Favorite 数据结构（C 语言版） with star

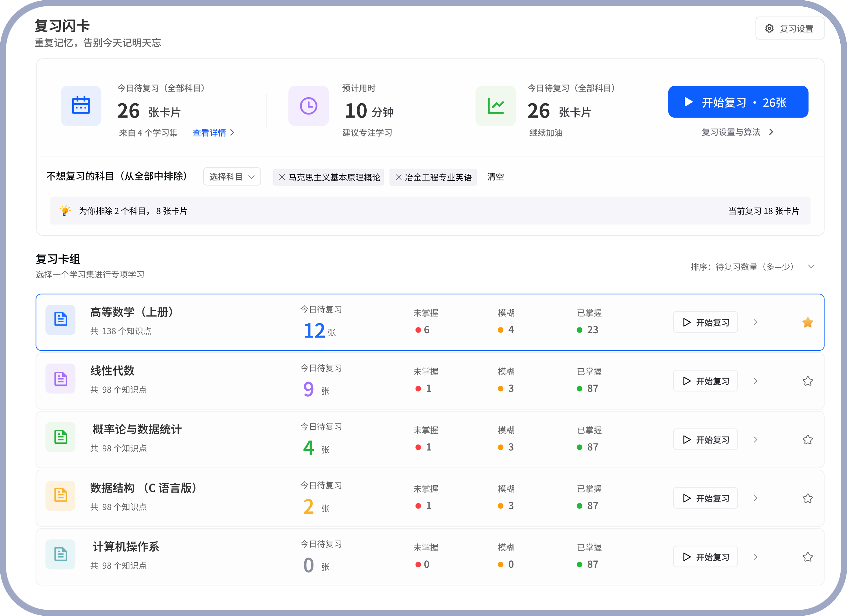tap(808, 498)
